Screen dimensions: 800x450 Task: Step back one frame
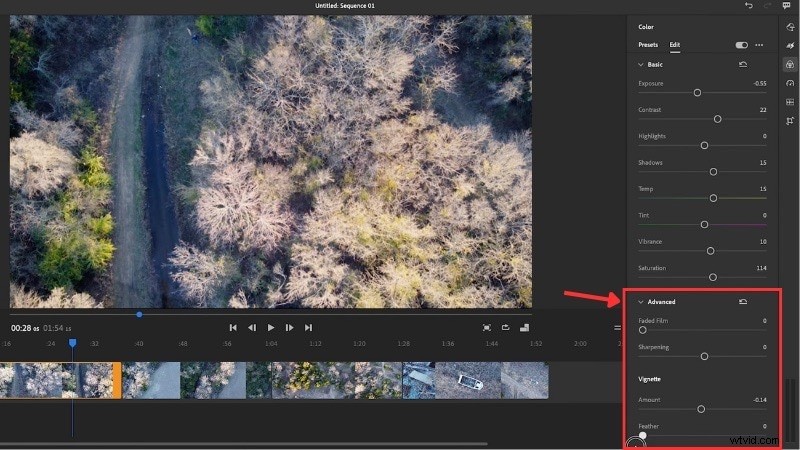click(252, 328)
